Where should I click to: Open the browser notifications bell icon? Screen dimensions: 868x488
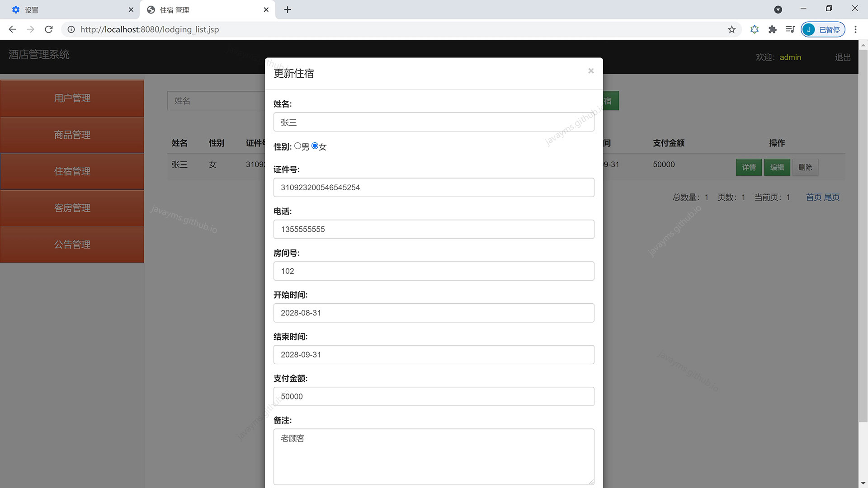pos(754,29)
